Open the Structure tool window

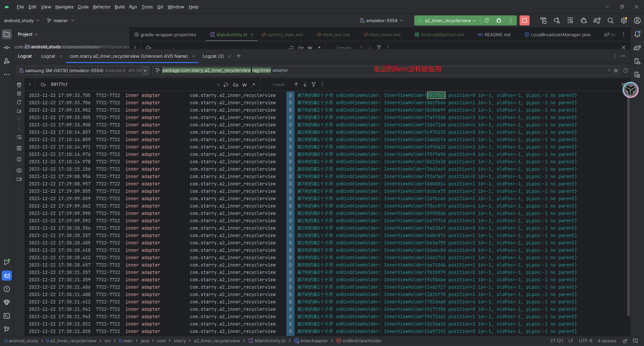(x=7, y=61)
